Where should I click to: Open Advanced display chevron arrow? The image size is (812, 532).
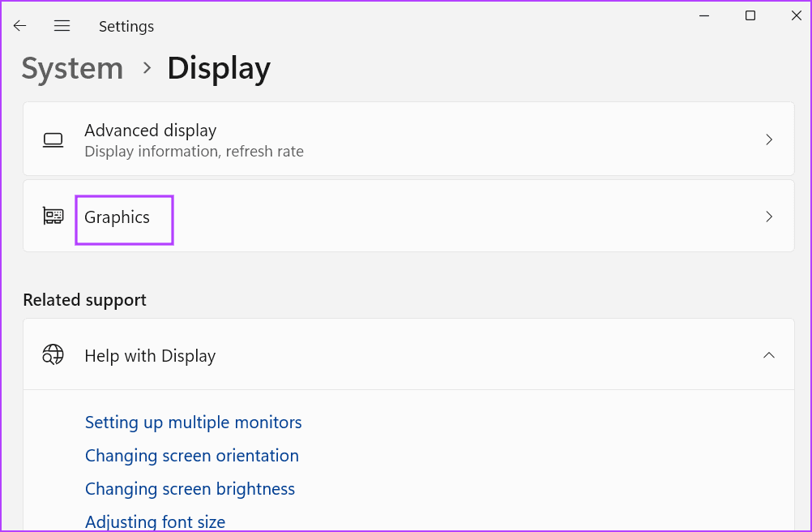[769, 139]
